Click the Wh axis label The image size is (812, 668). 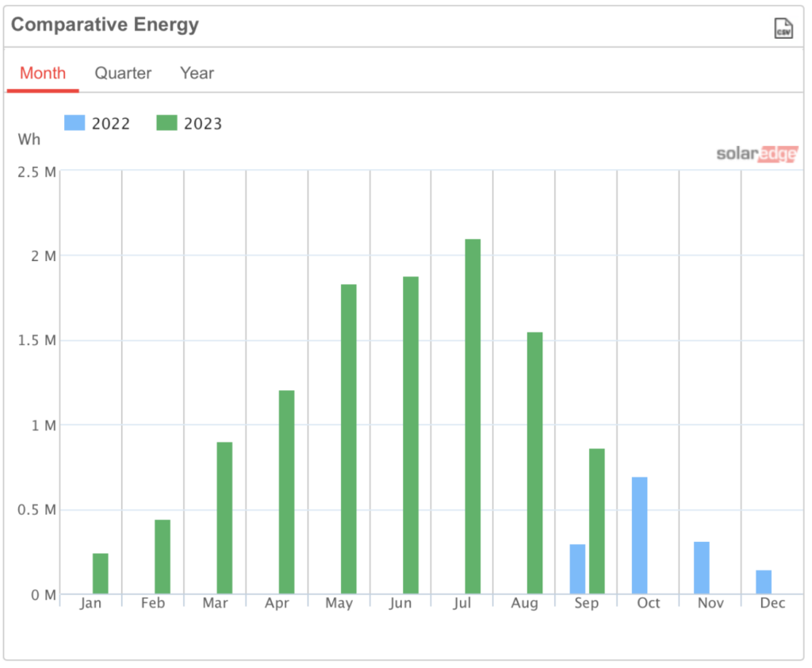pos(29,139)
